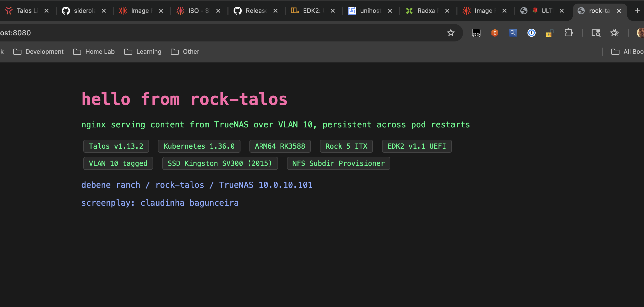Click the 'SSD Kingston SV300 (2015)' badge
This screenshot has height=307, width=644.
(220, 163)
